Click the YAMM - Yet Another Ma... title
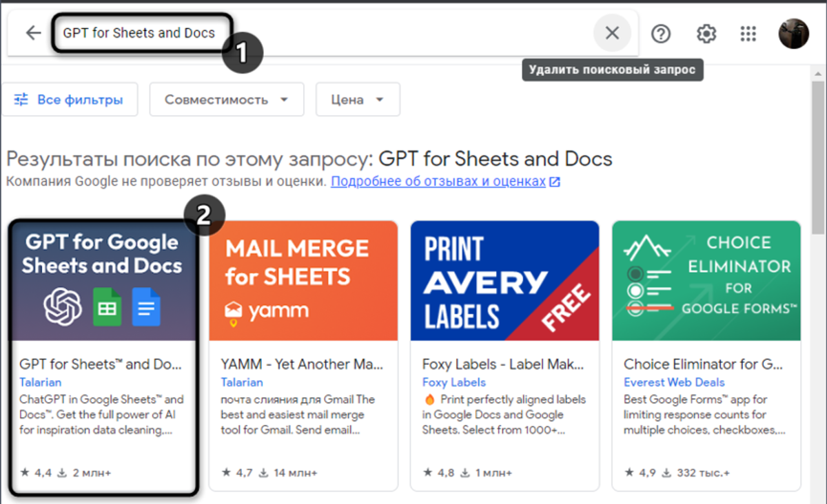The width and height of the screenshot is (827, 504). (x=303, y=364)
